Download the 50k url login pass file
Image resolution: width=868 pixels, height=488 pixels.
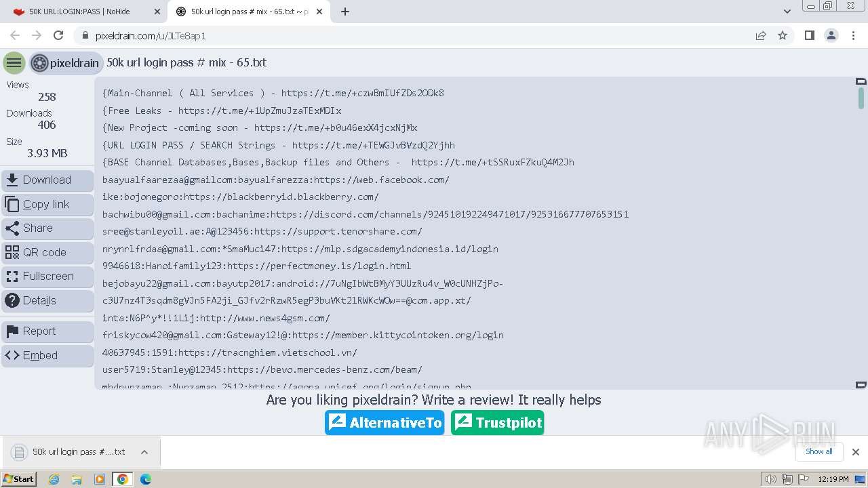tap(47, 180)
